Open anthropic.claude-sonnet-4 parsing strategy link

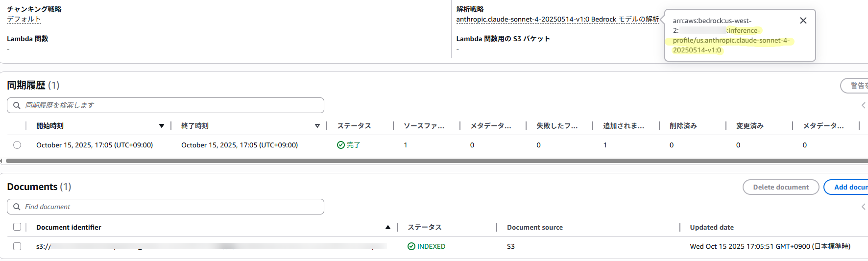click(x=557, y=19)
